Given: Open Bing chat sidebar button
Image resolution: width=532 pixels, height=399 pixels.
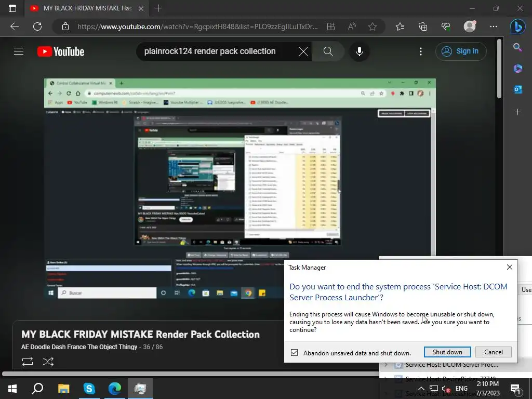Looking at the screenshot, I should tap(518, 26).
